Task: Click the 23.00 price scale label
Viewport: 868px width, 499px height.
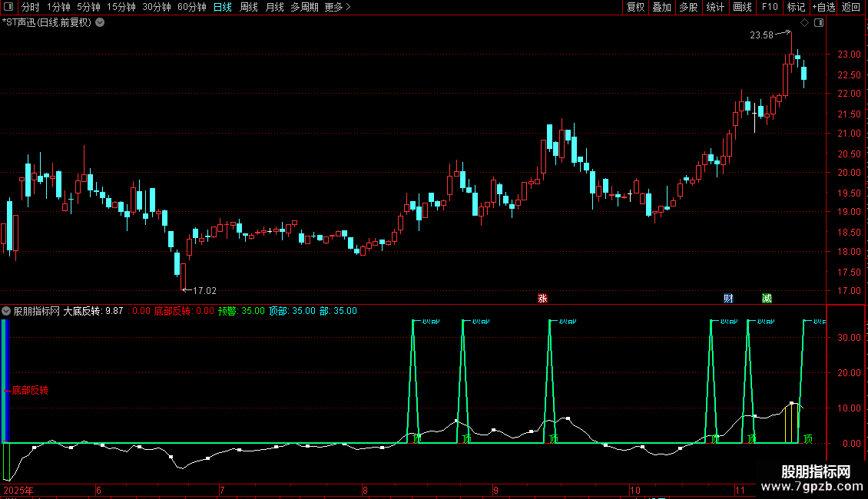Action: click(x=849, y=55)
